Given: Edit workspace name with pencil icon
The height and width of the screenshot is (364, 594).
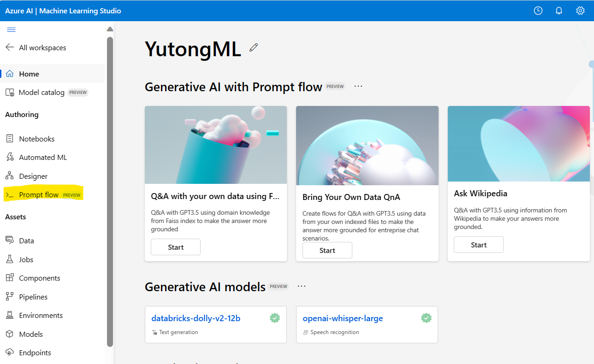Looking at the screenshot, I should [x=254, y=47].
